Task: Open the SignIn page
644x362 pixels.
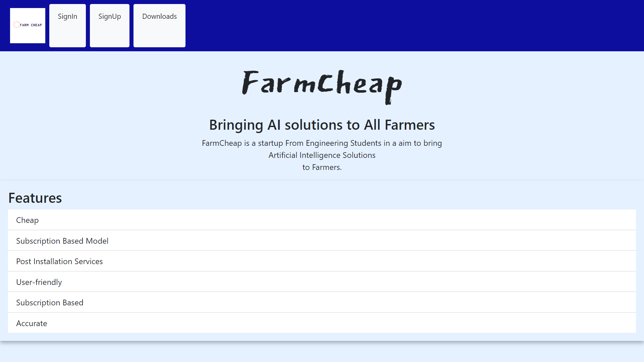Action: tap(67, 17)
